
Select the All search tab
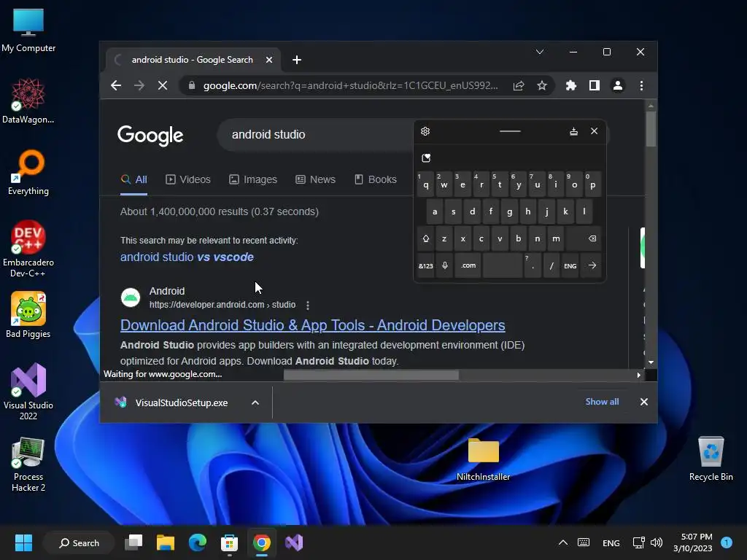tap(134, 180)
